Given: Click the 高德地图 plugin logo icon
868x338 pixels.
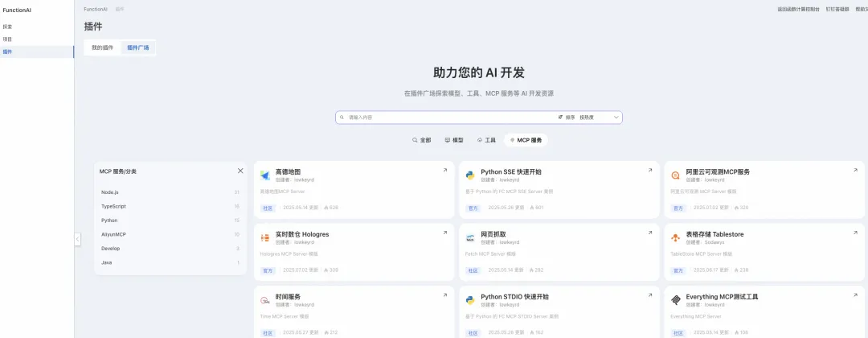Looking at the screenshot, I should click(264, 175).
